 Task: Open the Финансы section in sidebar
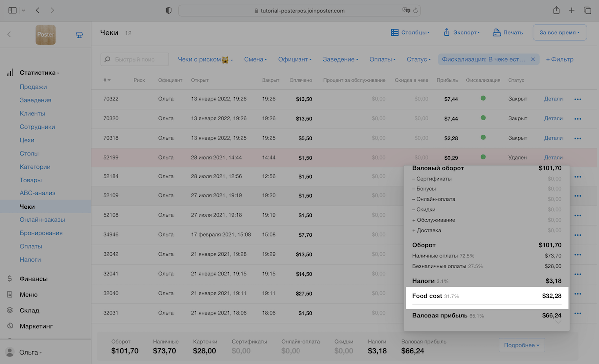pos(34,279)
